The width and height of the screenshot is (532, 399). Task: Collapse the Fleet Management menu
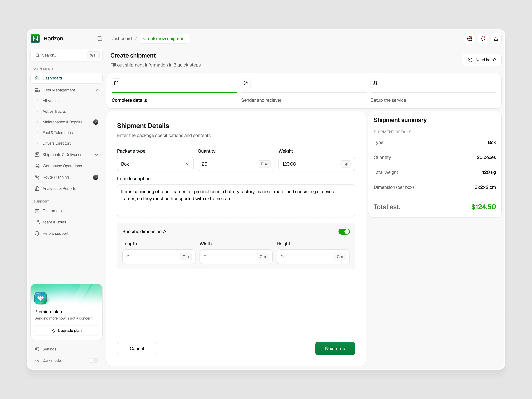tap(96, 90)
